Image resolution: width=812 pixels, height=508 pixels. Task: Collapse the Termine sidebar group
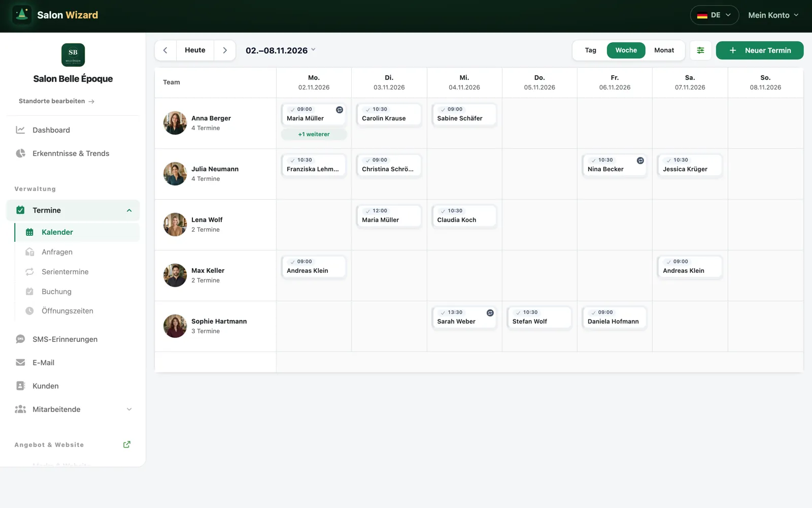[73, 210]
